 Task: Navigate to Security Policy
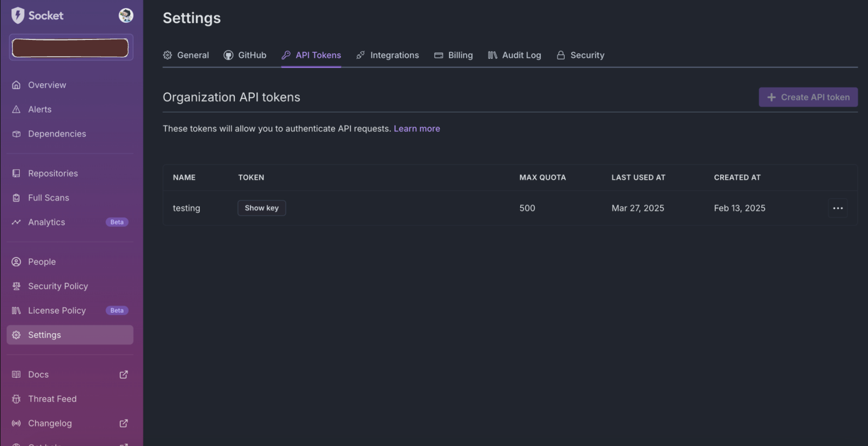(58, 286)
